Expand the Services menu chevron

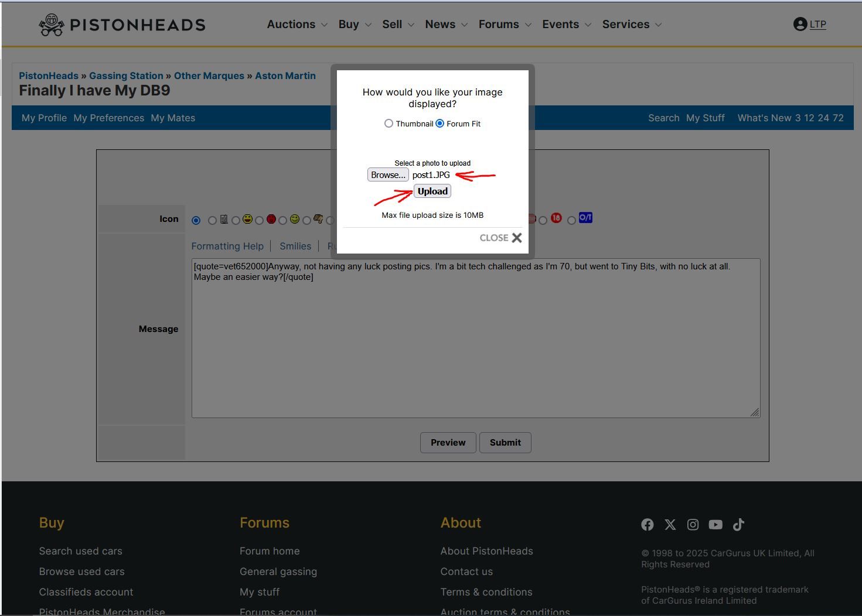pos(658,25)
